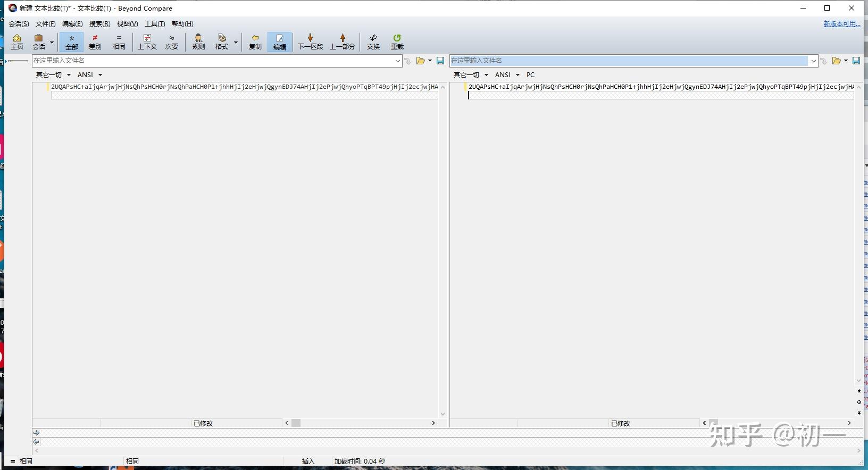This screenshot has height=470, width=868.
Task: Jump to 下一区段 next section arrow
Action: click(x=311, y=41)
